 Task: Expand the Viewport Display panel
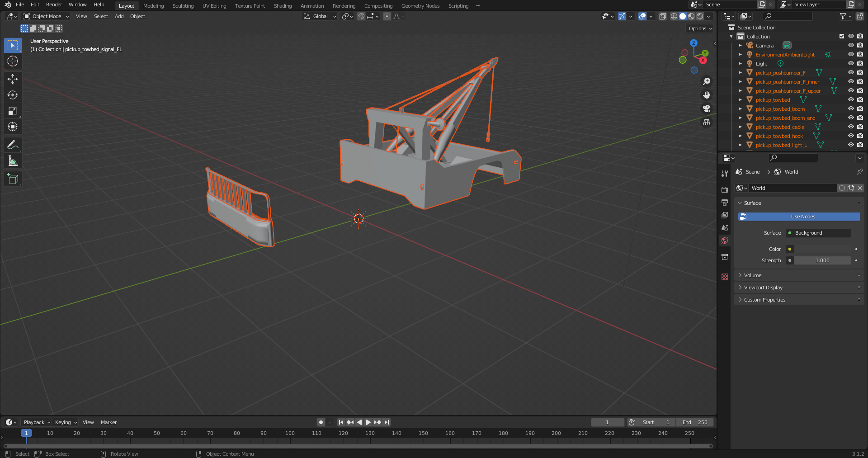(763, 288)
